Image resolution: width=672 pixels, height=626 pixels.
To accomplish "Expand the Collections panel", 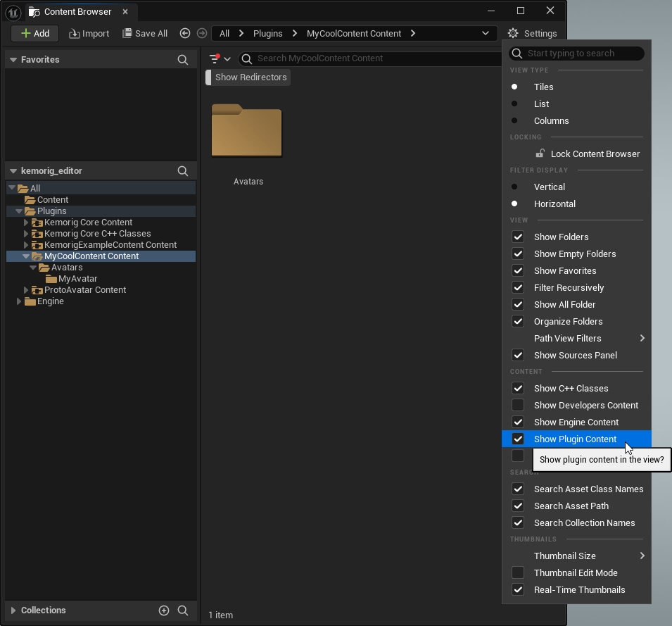I will click(13, 611).
